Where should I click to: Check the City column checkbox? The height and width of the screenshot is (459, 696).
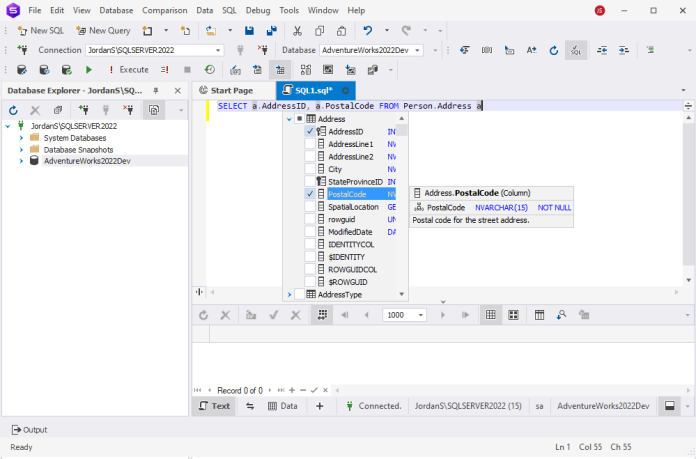click(x=310, y=169)
